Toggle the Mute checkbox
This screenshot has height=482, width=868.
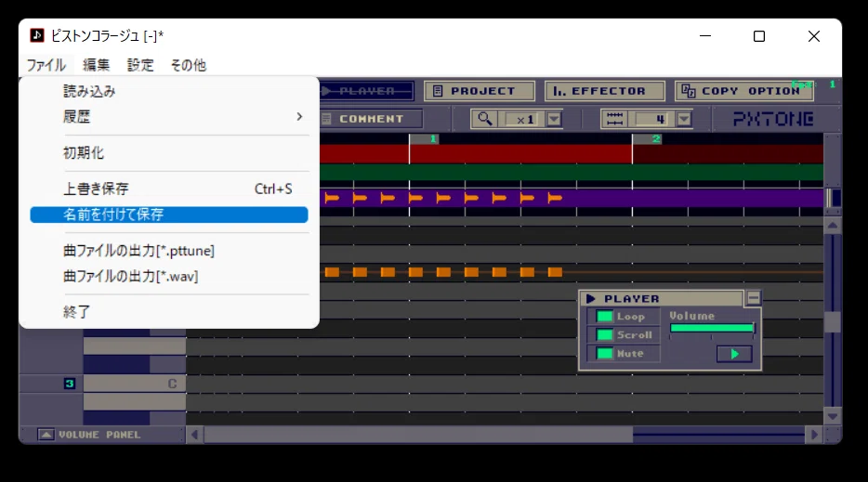[604, 353]
